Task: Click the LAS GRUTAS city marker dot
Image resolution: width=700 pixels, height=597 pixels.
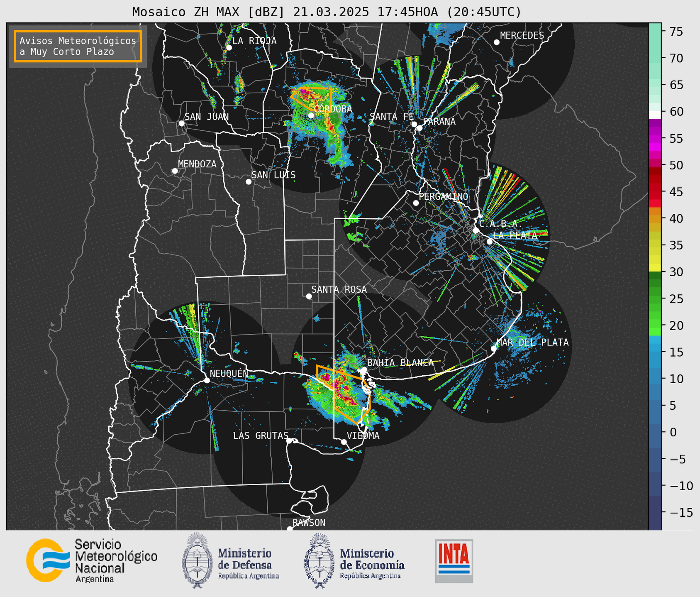Action: coord(289,441)
